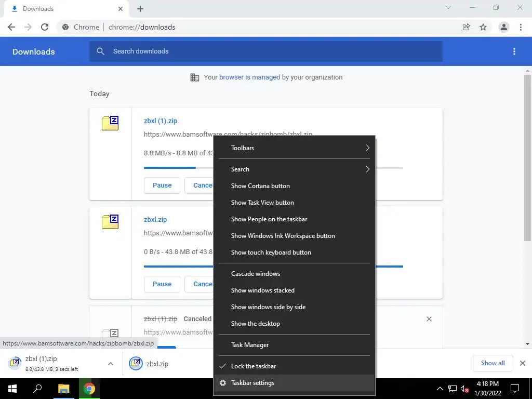Click the network tray icon
Image resolution: width=532 pixels, height=399 pixels.
tap(453, 389)
